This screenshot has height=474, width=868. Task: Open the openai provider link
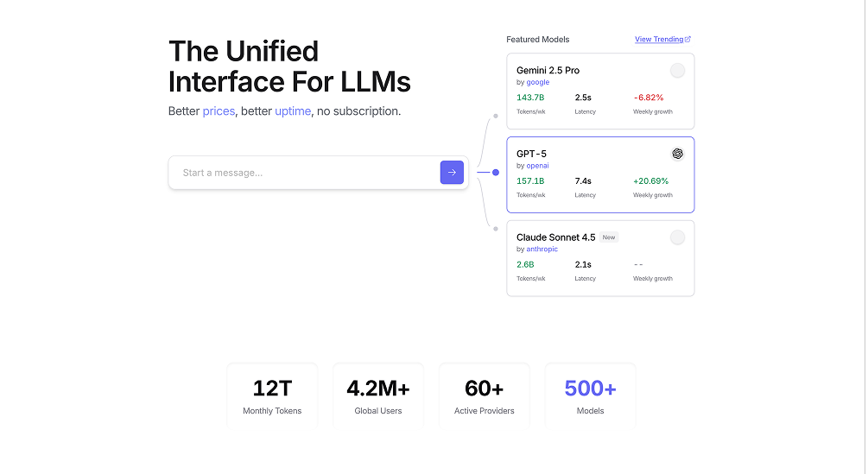coord(538,166)
